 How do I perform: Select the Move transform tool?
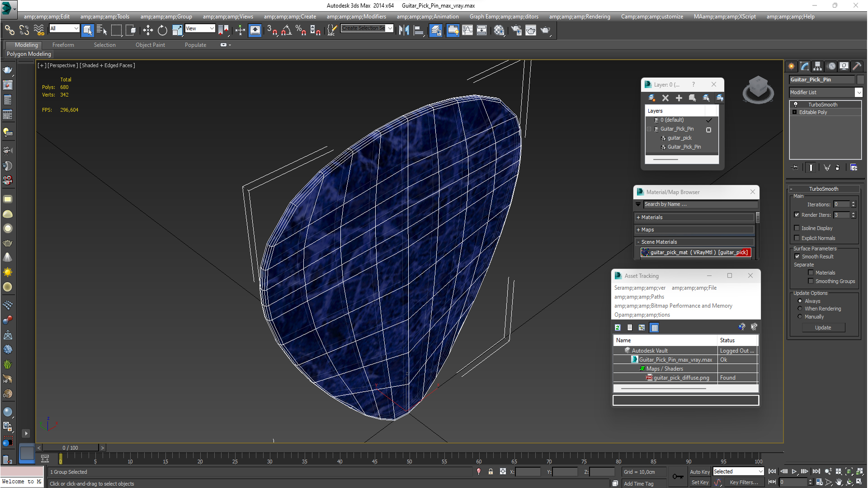148,30
